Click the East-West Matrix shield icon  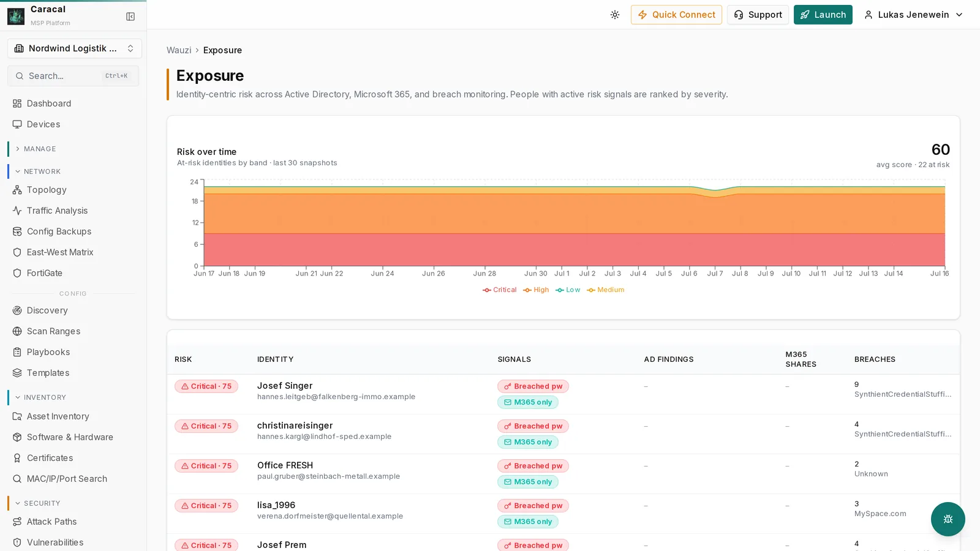coord(17,252)
